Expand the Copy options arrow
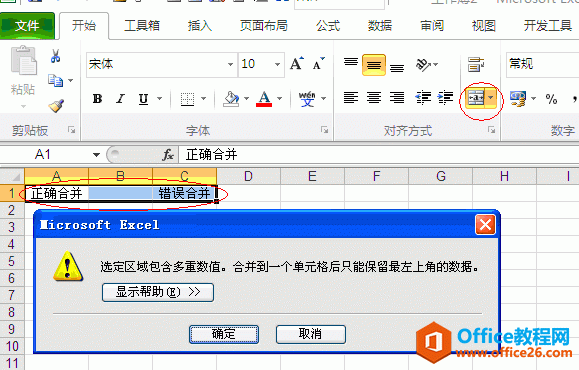This screenshot has height=370, width=579. click(x=71, y=80)
